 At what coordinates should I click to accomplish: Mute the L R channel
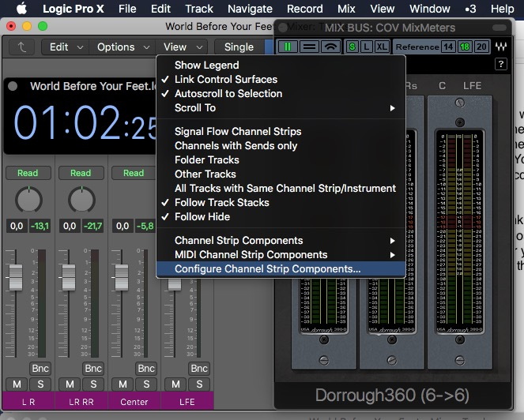pyautogui.click(x=17, y=384)
